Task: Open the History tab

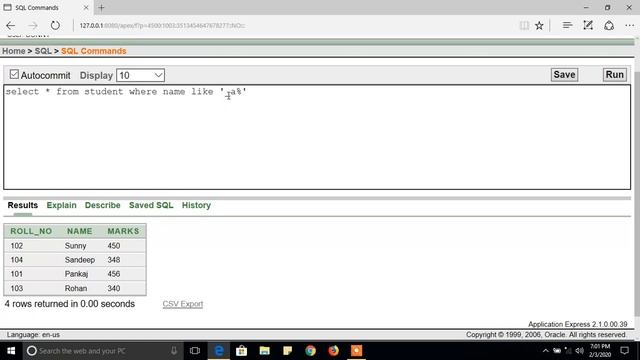Action: point(196,205)
